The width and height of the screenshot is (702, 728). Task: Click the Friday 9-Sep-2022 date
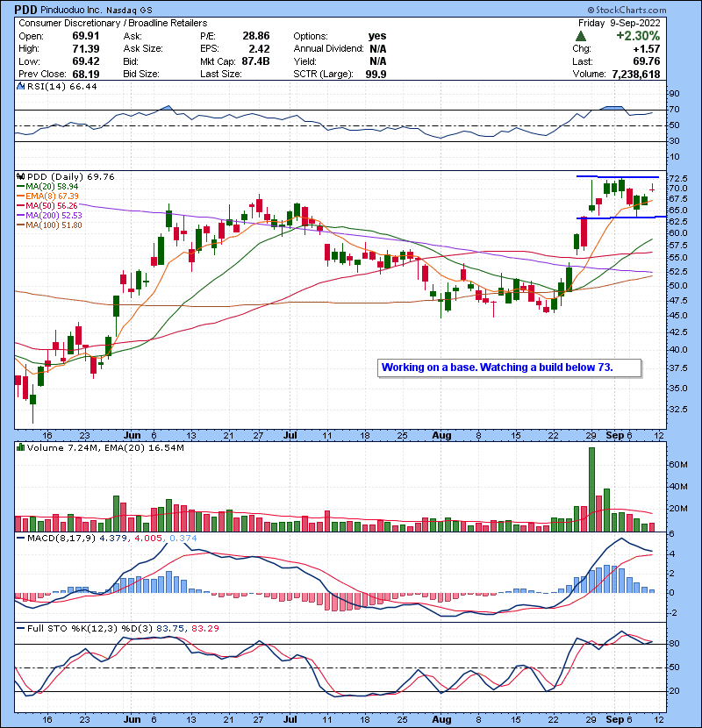619,23
